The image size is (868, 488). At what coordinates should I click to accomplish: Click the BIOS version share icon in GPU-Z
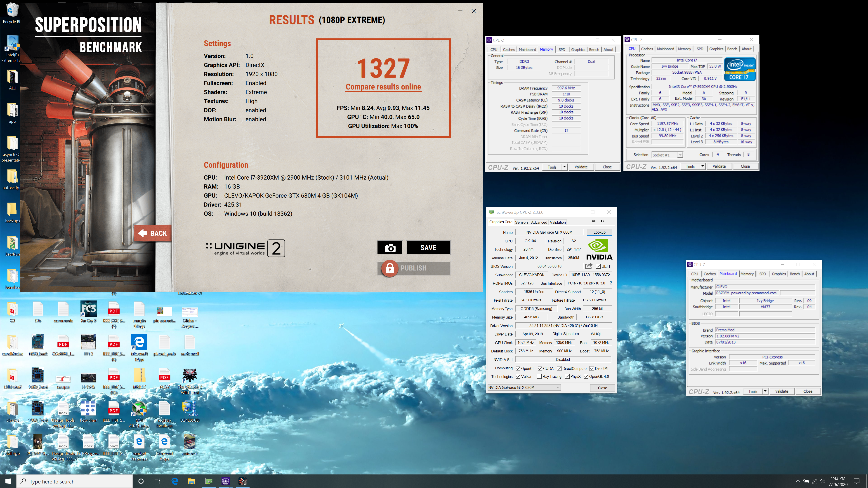[x=589, y=266]
